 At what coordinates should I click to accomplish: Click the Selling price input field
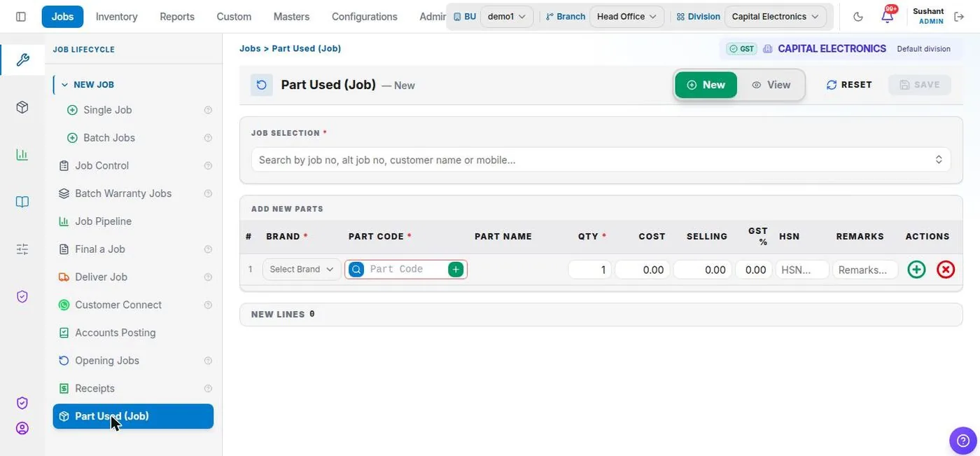pyautogui.click(x=703, y=270)
